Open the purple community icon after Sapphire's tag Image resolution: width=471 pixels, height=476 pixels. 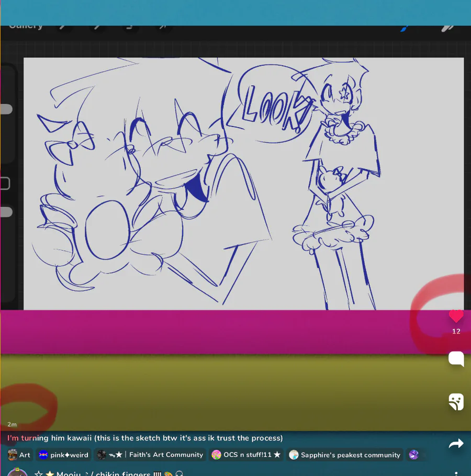(x=413, y=455)
